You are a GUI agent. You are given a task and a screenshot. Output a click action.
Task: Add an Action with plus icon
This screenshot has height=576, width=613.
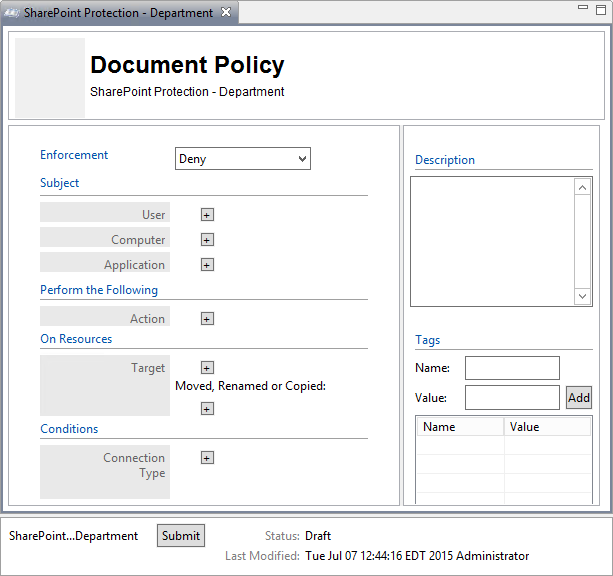(x=207, y=319)
